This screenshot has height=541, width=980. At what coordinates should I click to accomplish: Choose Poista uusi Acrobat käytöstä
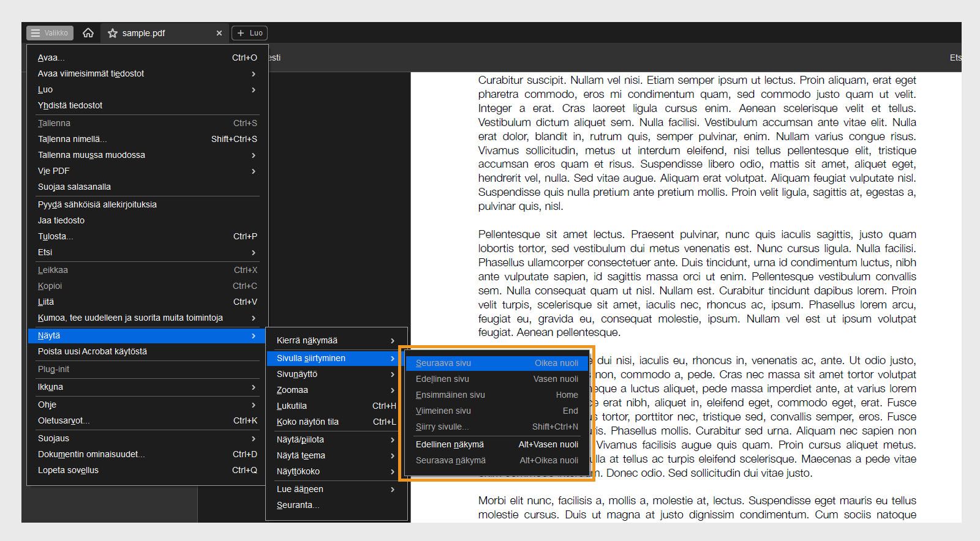click(147, 351)
